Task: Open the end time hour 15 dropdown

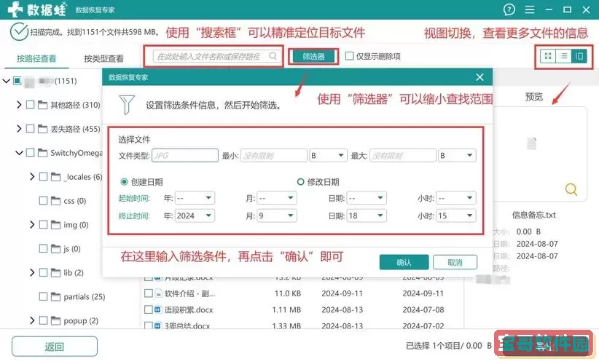Action: point(456,216)
